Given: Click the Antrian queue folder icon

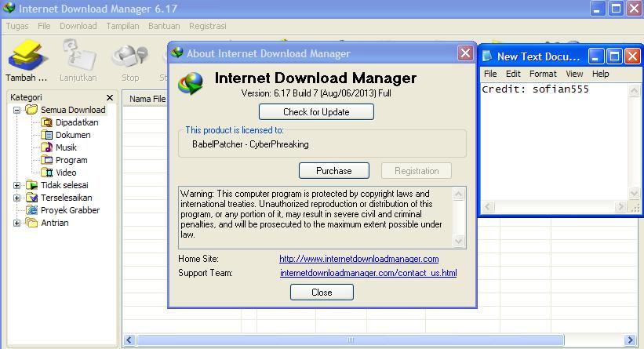Looking at the screenshot, I should click(31, 223).
